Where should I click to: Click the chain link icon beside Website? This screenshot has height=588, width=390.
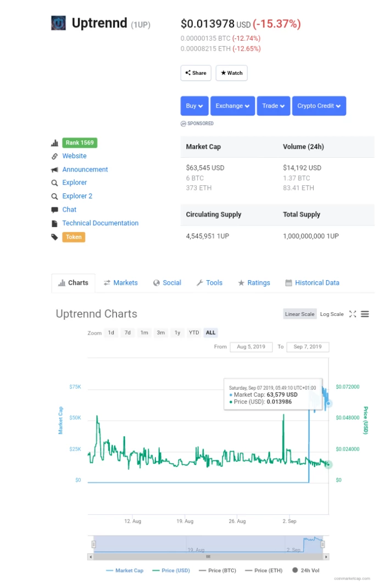pyautogui.click(x=55, y=156)
